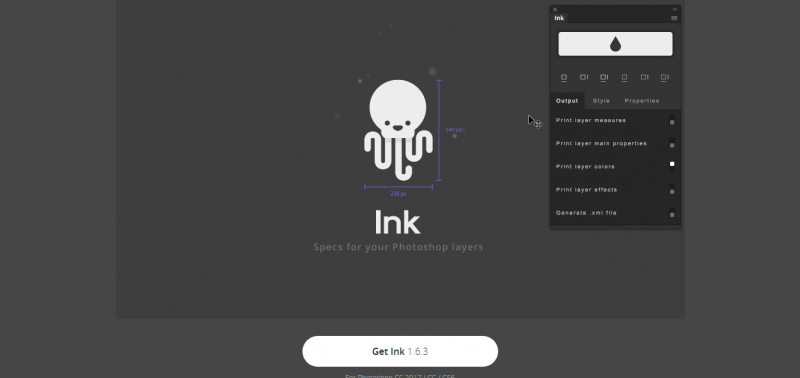The width and height of the screenshot is (800, 378).
Task: Toggle Print layer main properties switch
Action: pyautogui.click(x=672, y=143)
